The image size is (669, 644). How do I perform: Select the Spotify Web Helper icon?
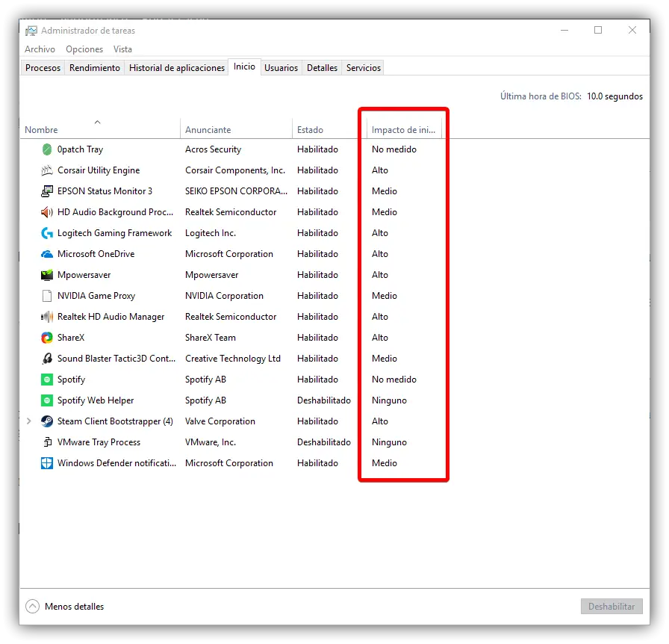[x=47, y=400]
